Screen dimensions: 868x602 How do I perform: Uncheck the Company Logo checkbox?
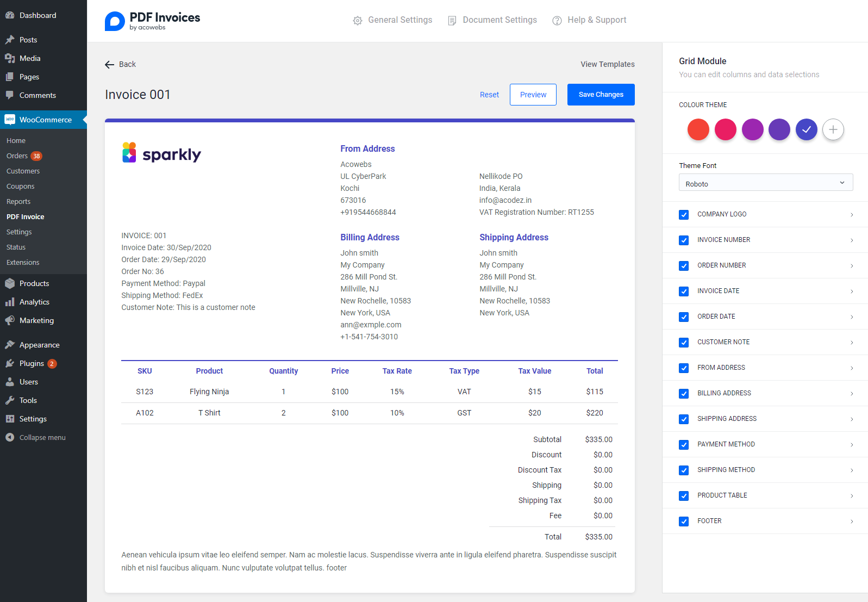pos(684,215)
